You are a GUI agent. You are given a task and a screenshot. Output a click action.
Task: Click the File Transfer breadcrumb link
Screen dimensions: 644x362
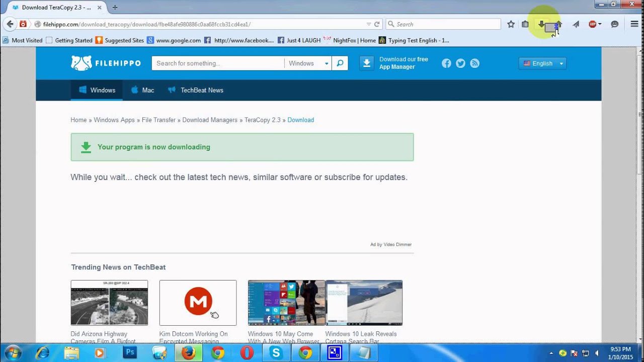coord(158,120)
